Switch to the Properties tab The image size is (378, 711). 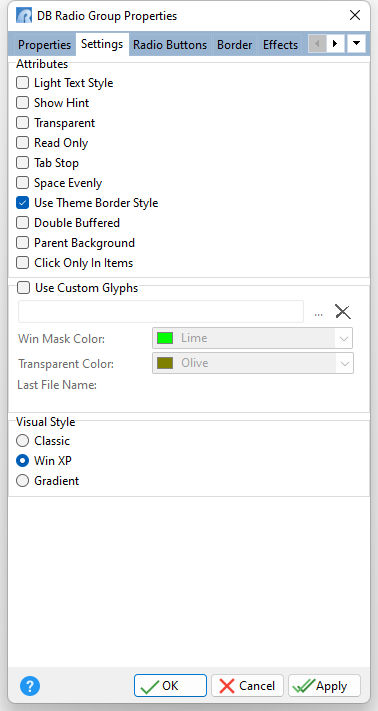click(44, 45)
